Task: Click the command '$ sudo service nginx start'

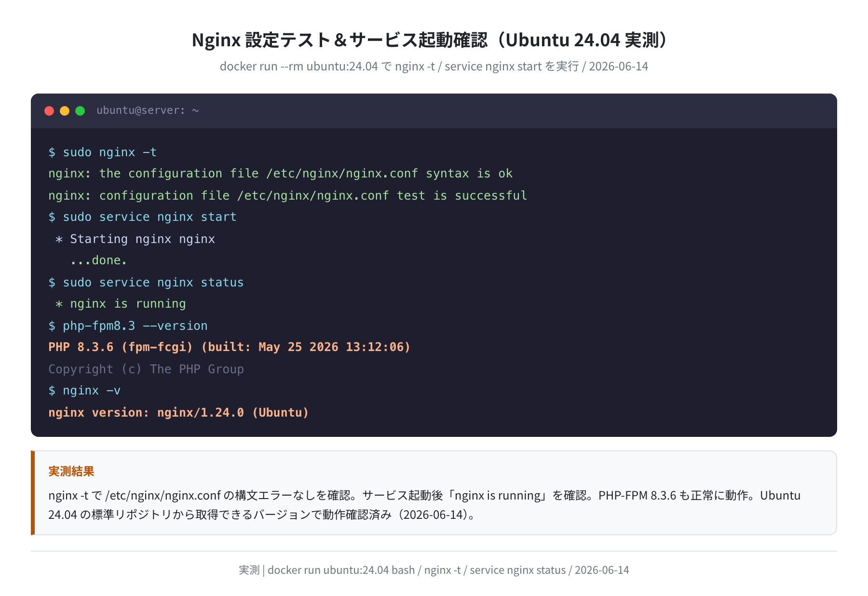Action: point(142,217)
